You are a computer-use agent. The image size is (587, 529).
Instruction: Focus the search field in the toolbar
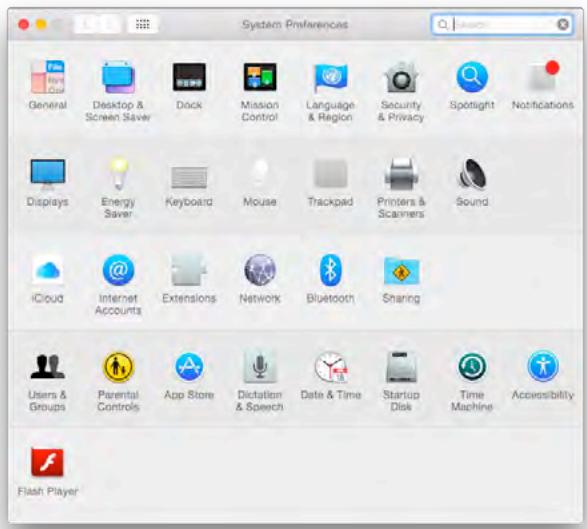502,25
